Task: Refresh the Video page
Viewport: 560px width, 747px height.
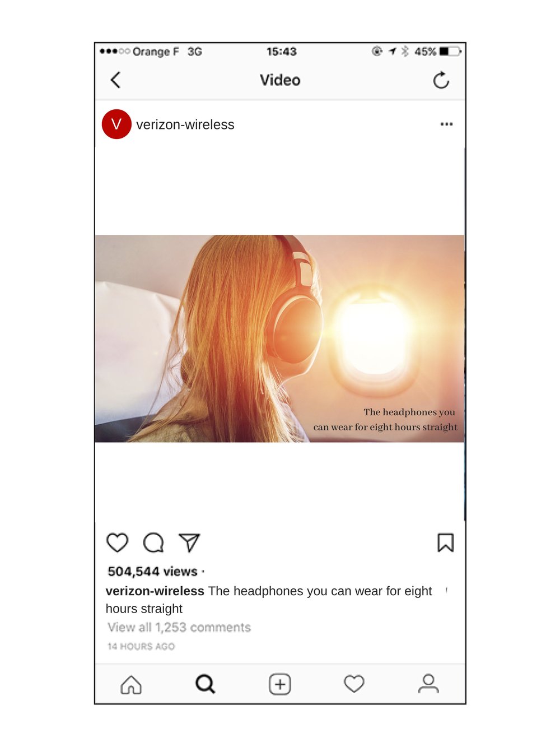Action: coord(441,80)
